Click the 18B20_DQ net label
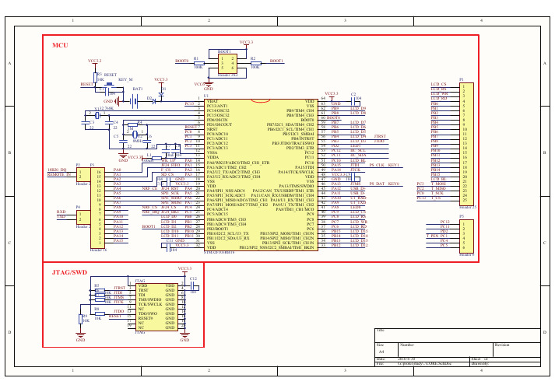555x392 pixels. pyautogui.click(x=57, y=170)
